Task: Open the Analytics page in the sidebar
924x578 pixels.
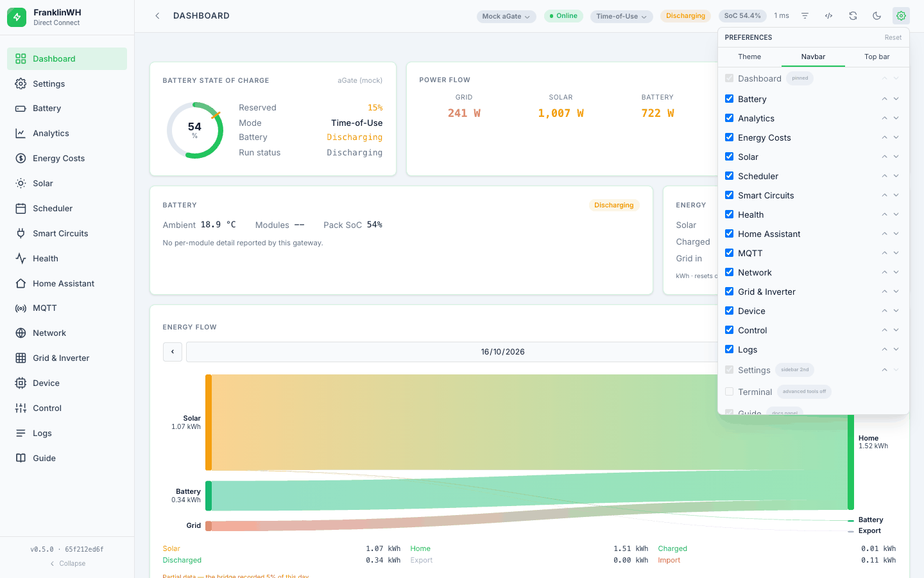Action: point(67,134)
